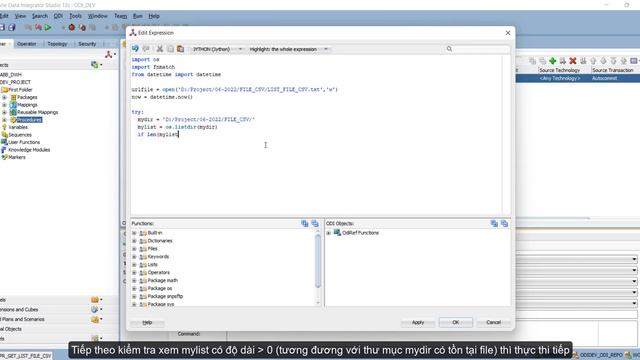Click the Load Plans and Scenarios folder icon
Viewport: 640px width, 360px height.
click(x=96, y=319)
